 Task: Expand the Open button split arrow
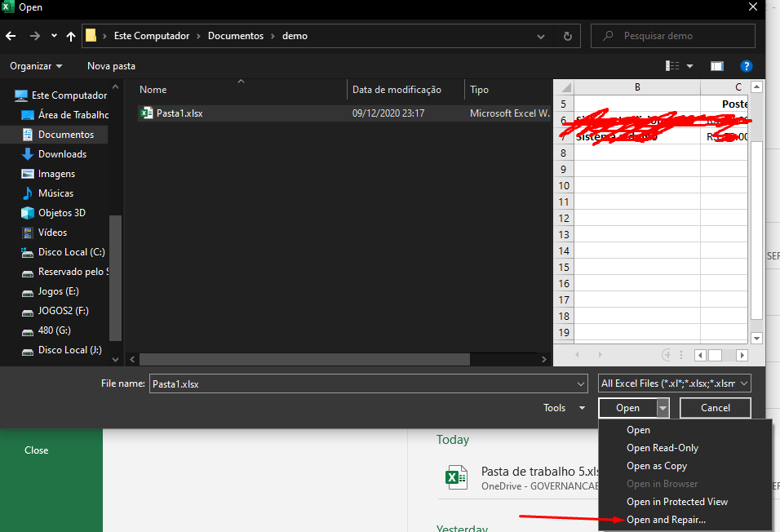click(x=663, y=408)
